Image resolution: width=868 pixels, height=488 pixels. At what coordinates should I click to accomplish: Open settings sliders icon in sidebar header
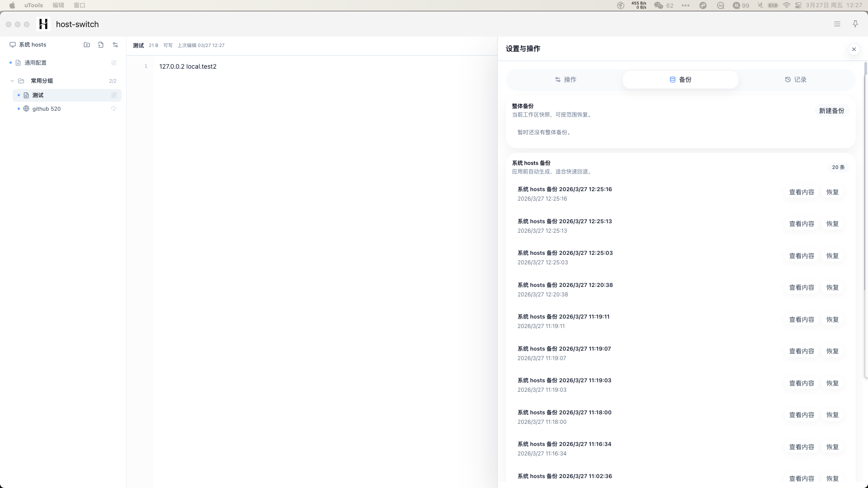point(115,45)
